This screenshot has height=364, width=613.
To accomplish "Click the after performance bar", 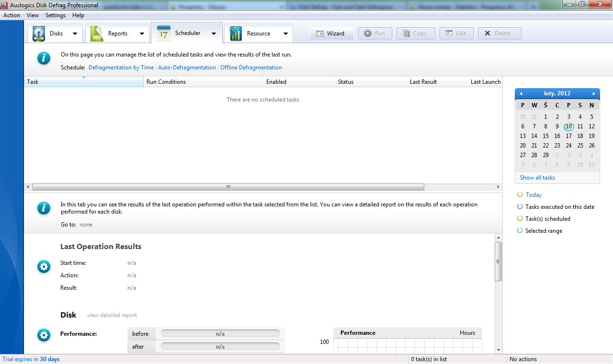I will point(220,347).
